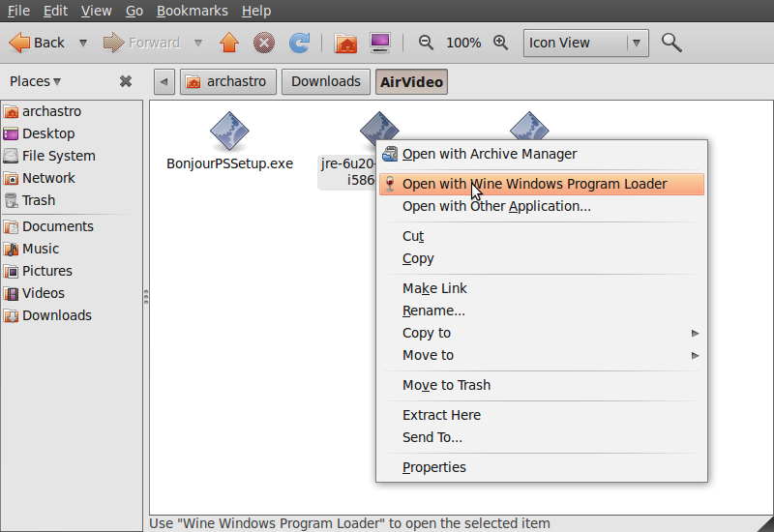Click the Computer icon in toolbar

tap(380, 43)
